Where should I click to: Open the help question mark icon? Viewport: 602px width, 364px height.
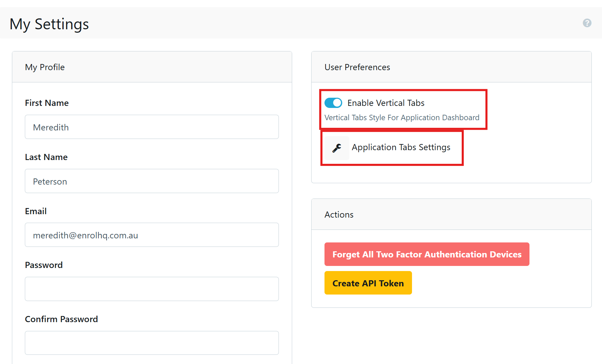587,23
